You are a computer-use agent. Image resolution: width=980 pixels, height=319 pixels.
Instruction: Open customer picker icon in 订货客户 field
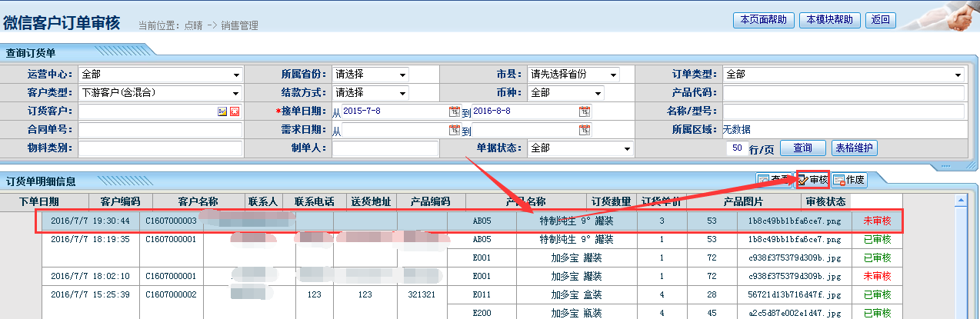click(222, 111)
